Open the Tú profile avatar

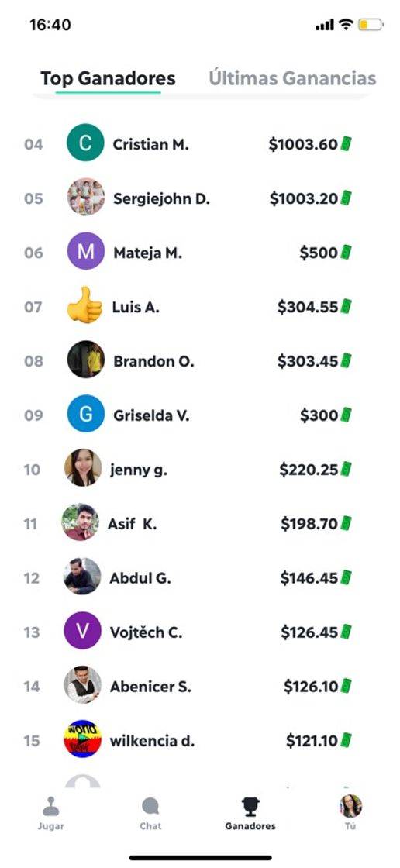350,806
